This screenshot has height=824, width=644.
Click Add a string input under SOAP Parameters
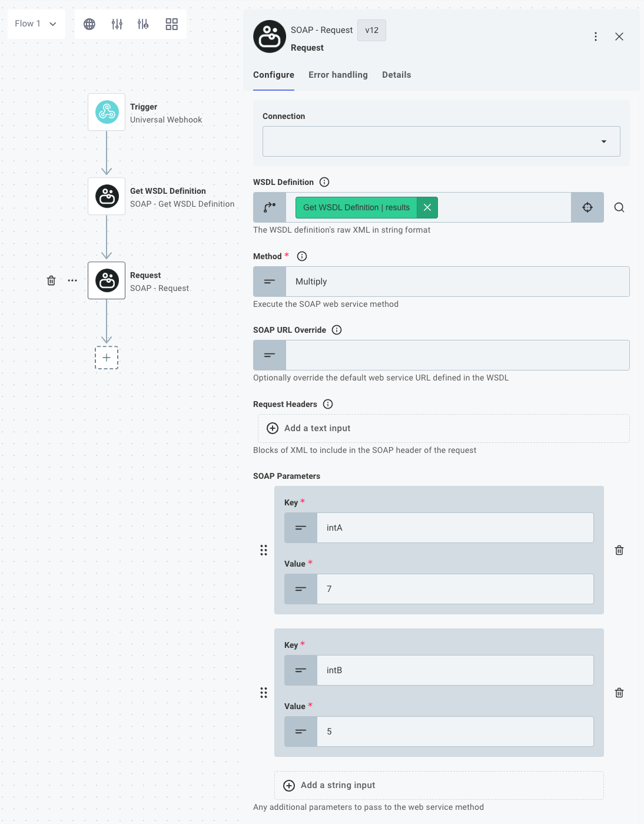pyautogui.click(x=439, y=785)
